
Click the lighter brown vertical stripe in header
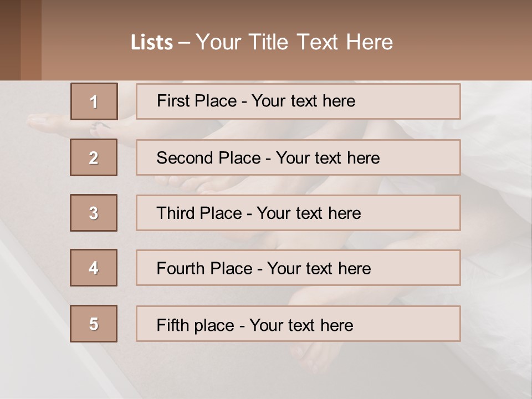pyautogui.click(x=31, y=40)
